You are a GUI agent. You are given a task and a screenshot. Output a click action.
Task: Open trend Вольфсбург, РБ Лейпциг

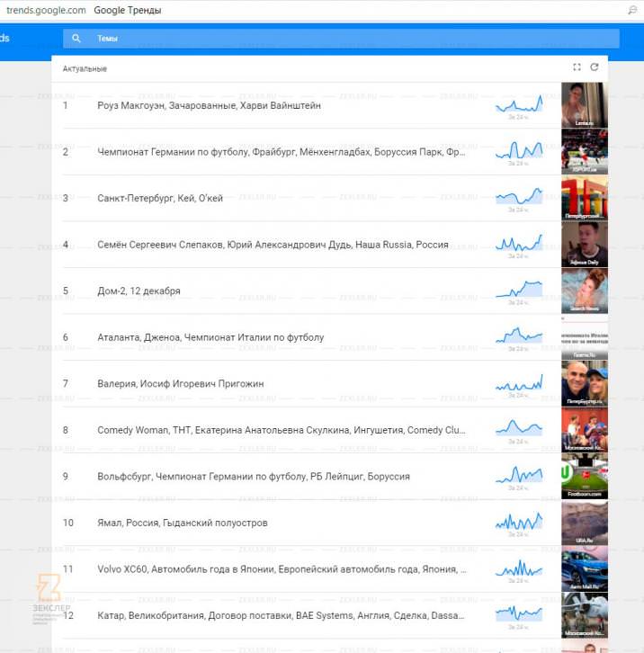click(x=254, y=477)
